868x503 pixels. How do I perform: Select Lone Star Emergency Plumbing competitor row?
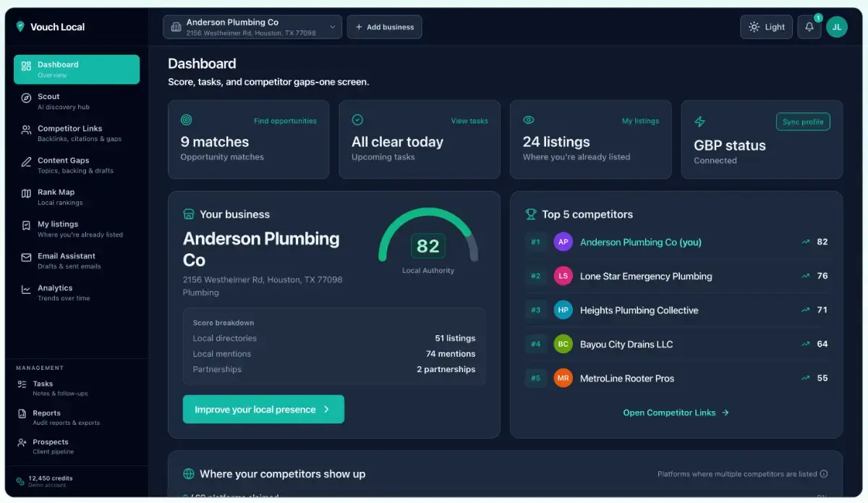(676, 276)
